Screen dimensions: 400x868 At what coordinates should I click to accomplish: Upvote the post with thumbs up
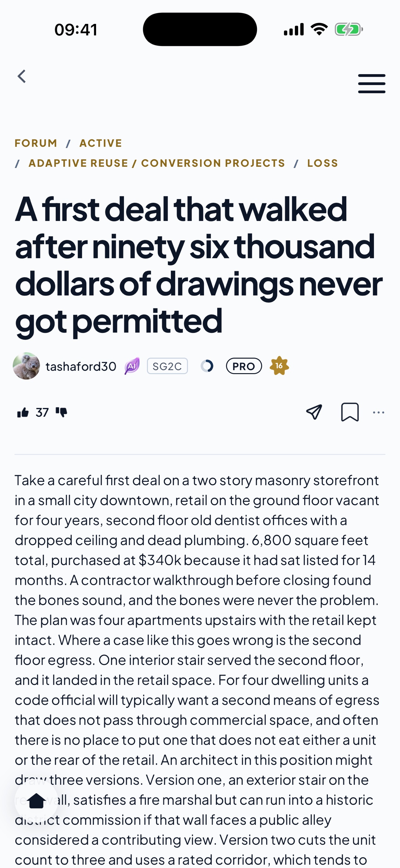(x=23, y=413)
